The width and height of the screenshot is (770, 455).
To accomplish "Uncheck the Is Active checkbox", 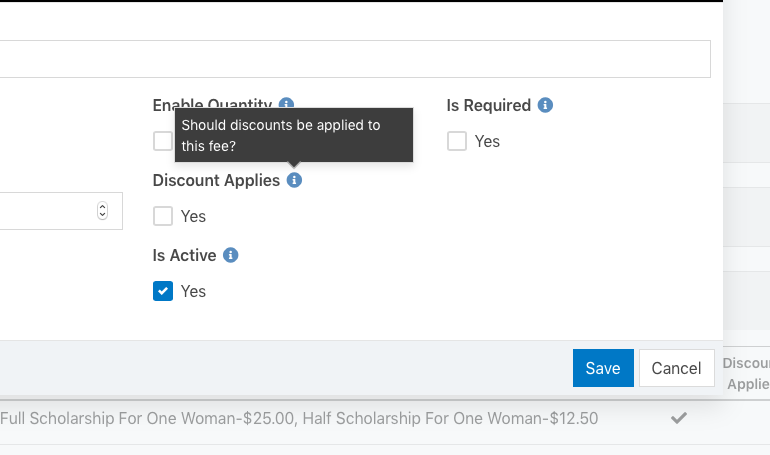I will 163,291.
